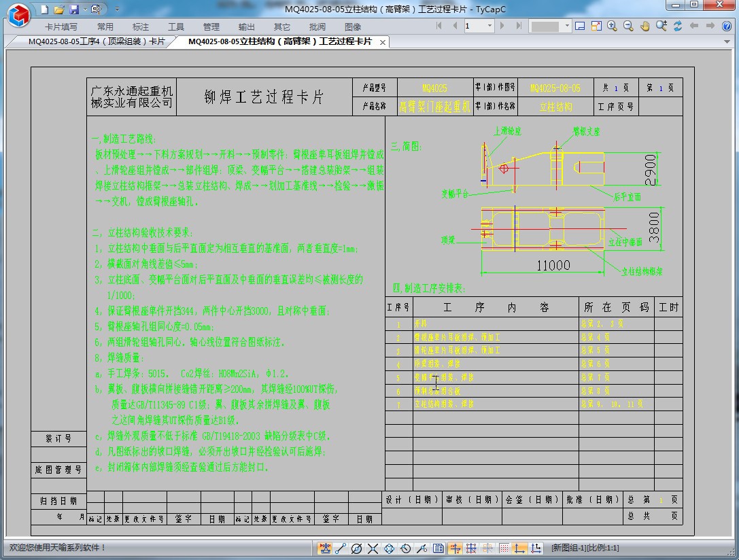Click the open folder icon
Image resolution: width=739 pixels, height=560 pixels.
tap(59, 10)
